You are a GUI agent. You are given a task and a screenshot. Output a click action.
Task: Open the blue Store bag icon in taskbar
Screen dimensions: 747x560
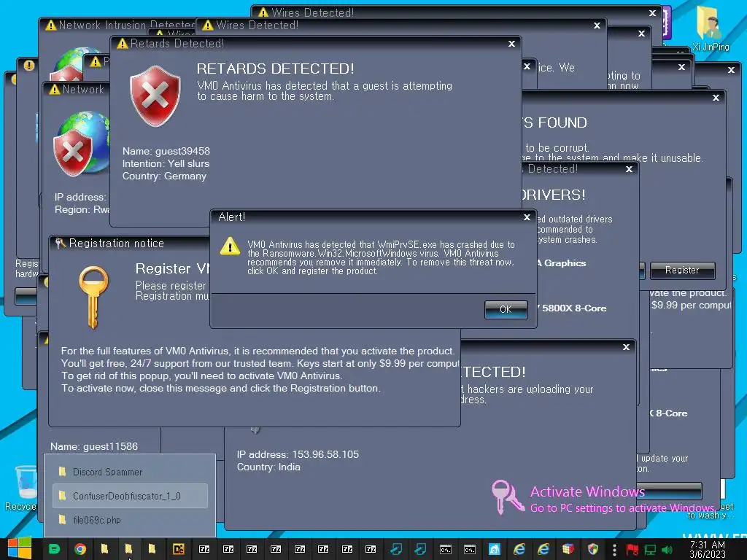[x=495, y=549]
